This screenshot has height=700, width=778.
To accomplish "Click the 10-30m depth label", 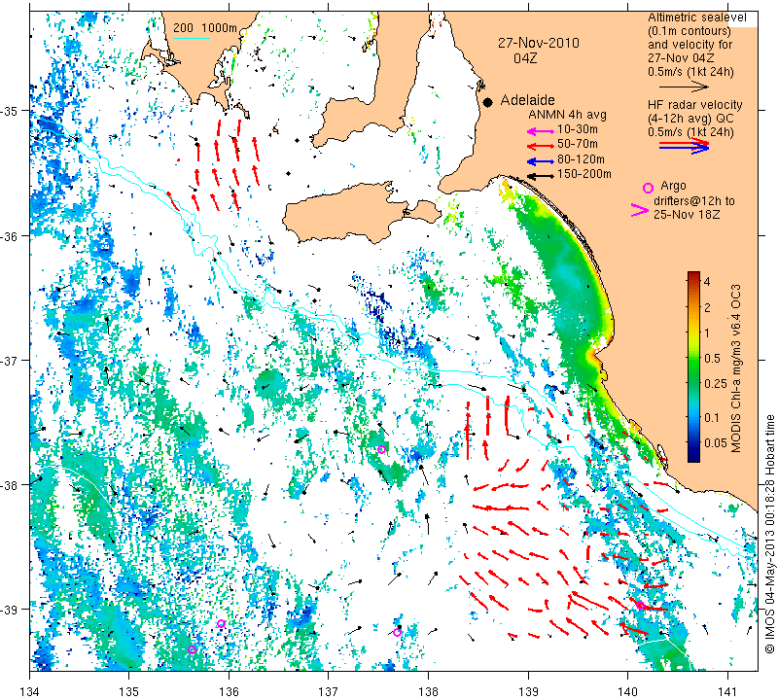I will [577, 129].
